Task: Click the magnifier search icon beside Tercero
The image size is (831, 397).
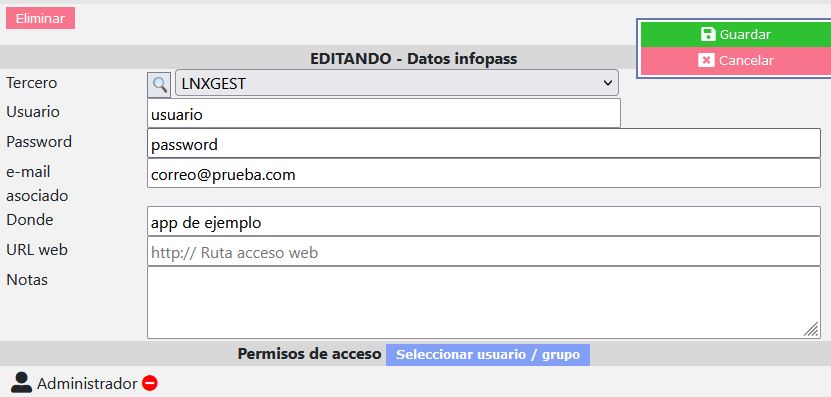Action: coord(159,85)
